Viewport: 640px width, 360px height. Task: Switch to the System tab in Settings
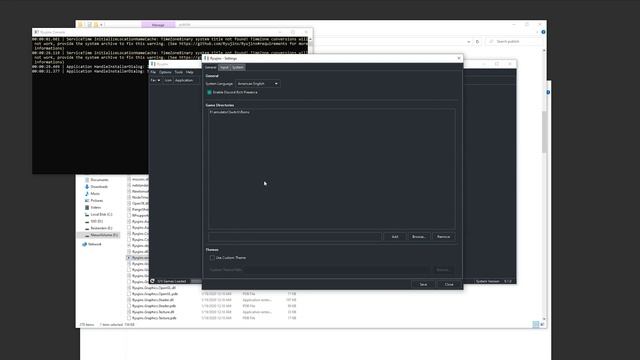238,67
